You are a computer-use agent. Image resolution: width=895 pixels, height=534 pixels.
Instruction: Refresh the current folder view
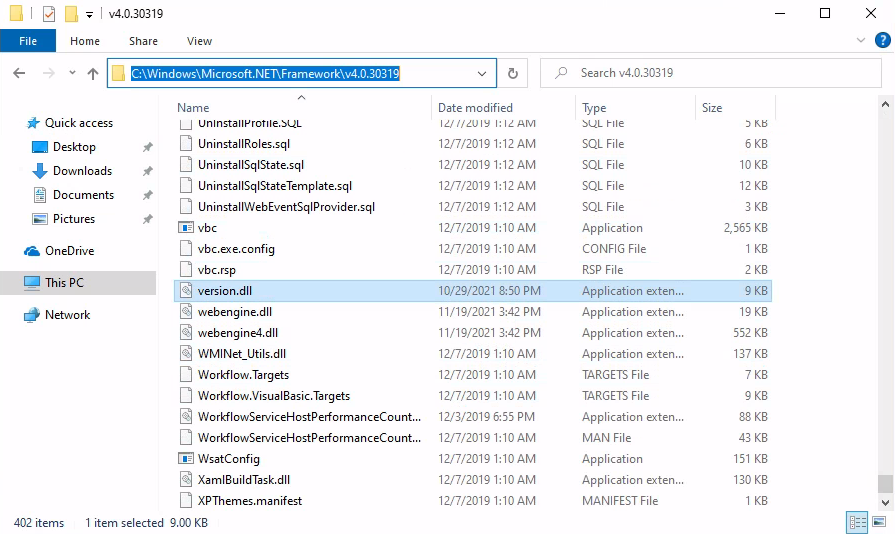pyautogui.click(x=513, y=73)
